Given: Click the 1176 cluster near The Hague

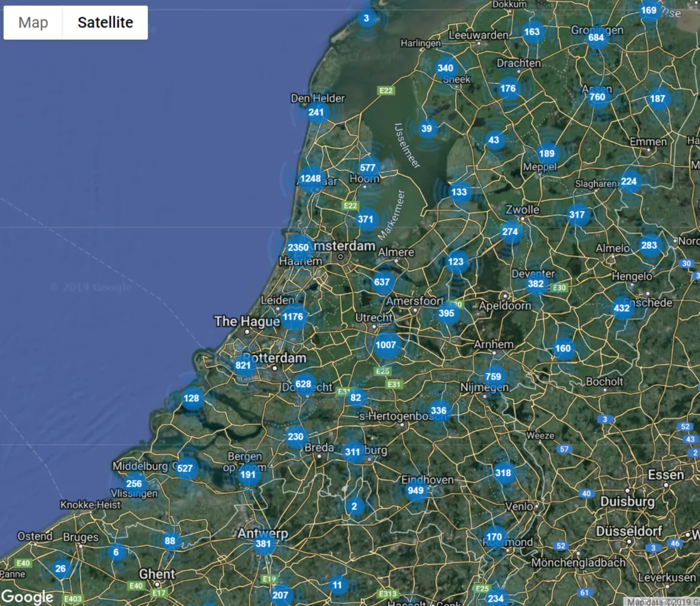Looking at the screenshot, I should coord(293,317).
